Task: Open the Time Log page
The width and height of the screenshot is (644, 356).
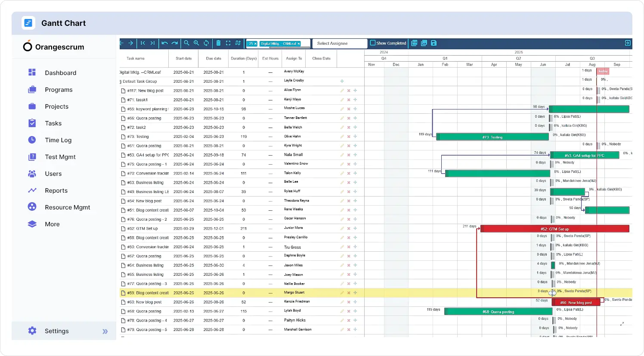Action: [58, 140]
